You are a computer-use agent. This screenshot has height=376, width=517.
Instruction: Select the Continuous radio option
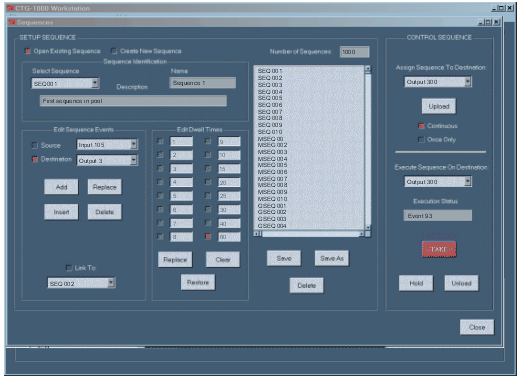(x=421, y=126)
